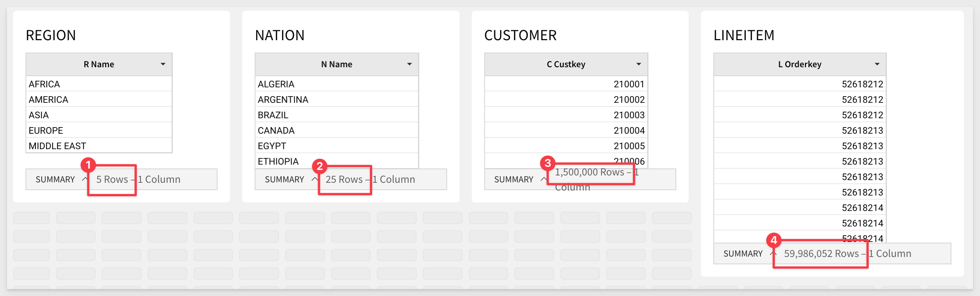The width and height of the screenshot is (980, 296).
Task: Open the C Custkey column dropdown arrow
Action: point(639,64)
